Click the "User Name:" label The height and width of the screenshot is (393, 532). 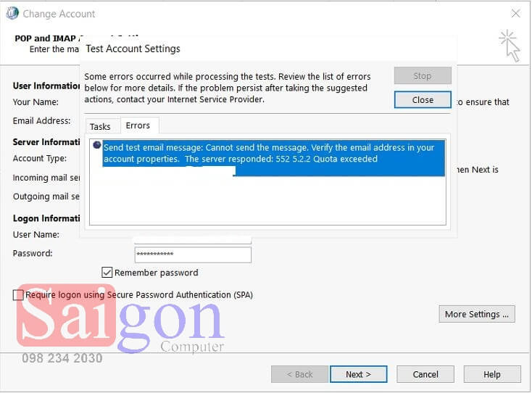pos(36,234)
